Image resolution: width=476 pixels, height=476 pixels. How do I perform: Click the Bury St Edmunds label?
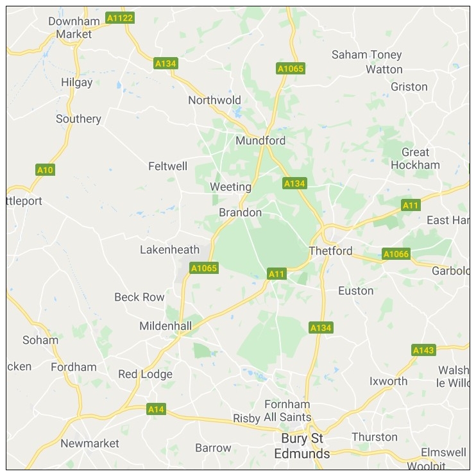[x=302, y=446]
